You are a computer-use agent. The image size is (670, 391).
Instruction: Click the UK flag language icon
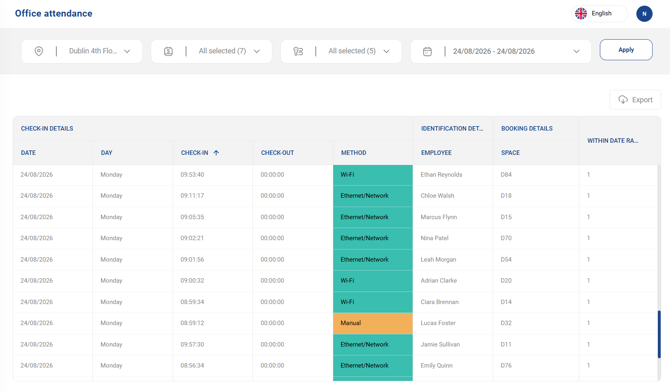[581, 14]
